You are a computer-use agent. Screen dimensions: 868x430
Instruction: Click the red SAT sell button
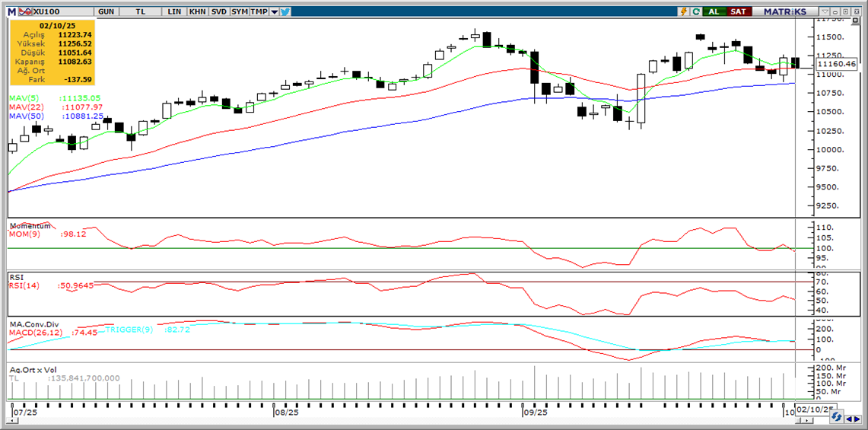(738, 11)
